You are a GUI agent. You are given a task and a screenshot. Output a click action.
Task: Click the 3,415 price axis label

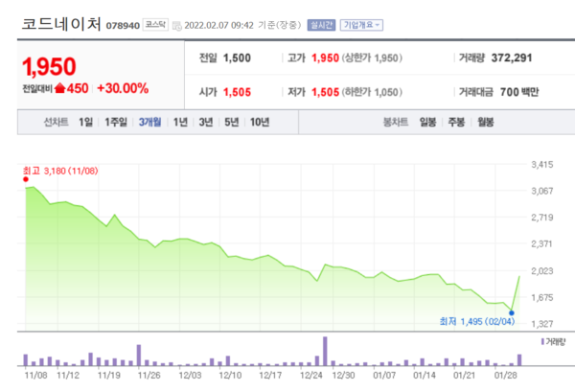(542, 164)
